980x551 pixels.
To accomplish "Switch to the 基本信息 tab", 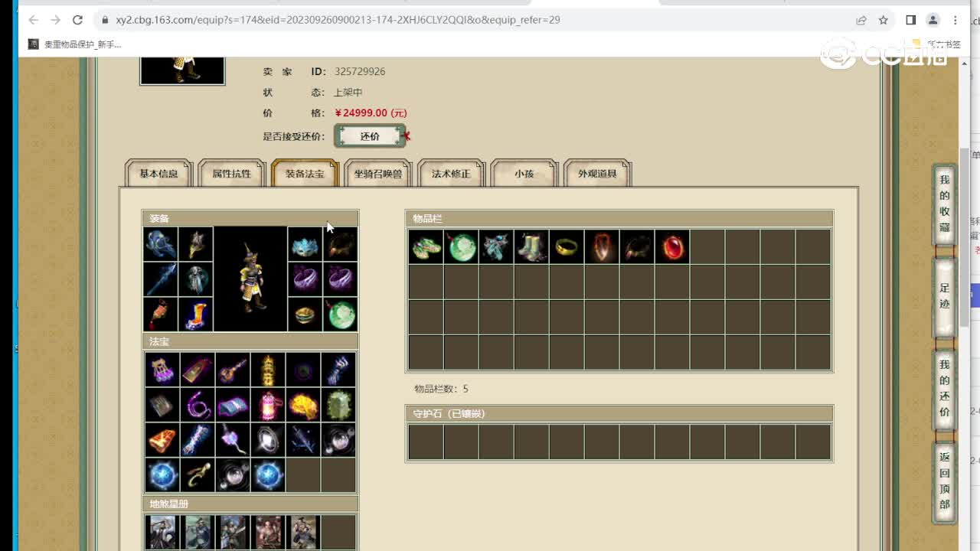I will [x=158, y=174].
